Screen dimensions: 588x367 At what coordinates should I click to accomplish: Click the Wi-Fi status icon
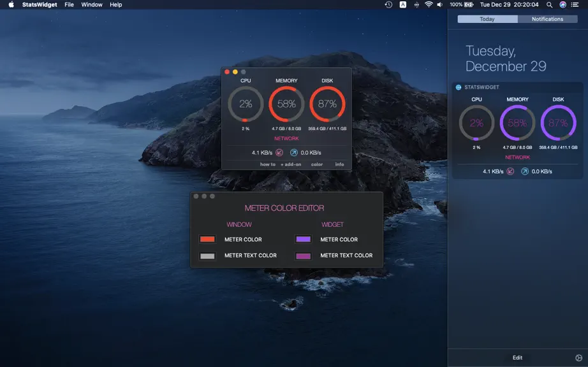pos(429,4)
